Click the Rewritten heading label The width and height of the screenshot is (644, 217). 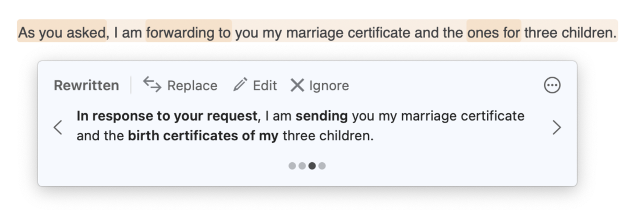click(x=86, y=86)
